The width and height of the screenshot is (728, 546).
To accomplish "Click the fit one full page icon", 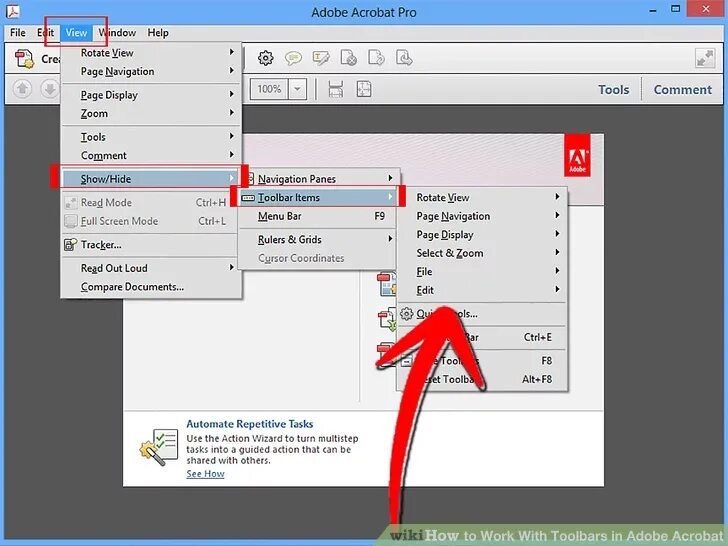I will pyautogui.click(x=364, y=89).
